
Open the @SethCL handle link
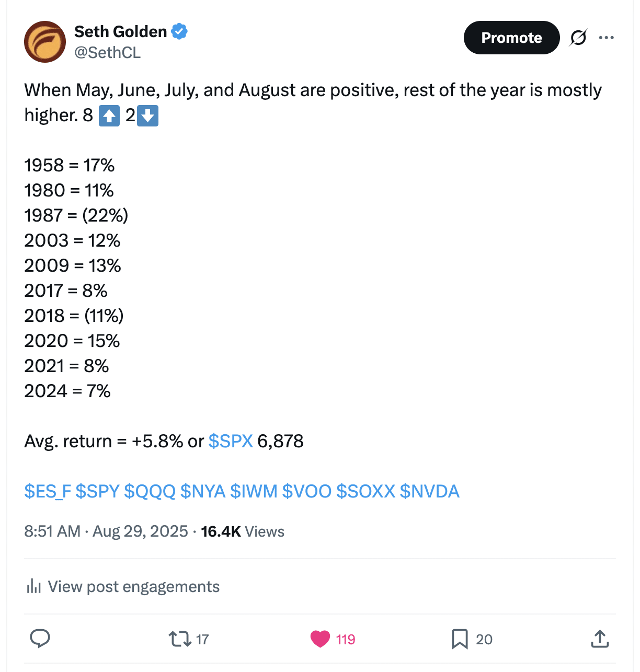point(108,53)
